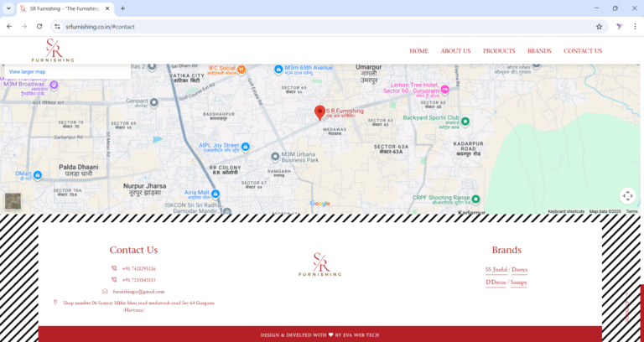This screenshot has height=342, width=644.
Task: Select the Lemon Tree Hotel marker
Action: 444,89
